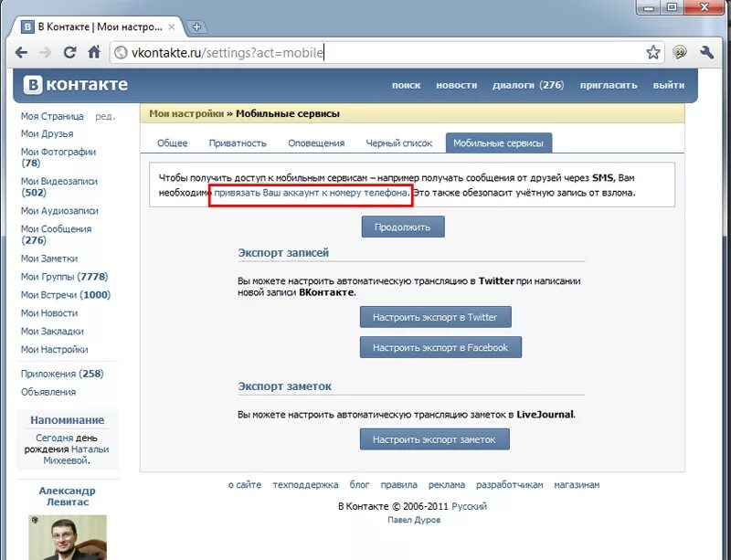Select the 'Мобильные сервисы' tab

pos(498,143)
